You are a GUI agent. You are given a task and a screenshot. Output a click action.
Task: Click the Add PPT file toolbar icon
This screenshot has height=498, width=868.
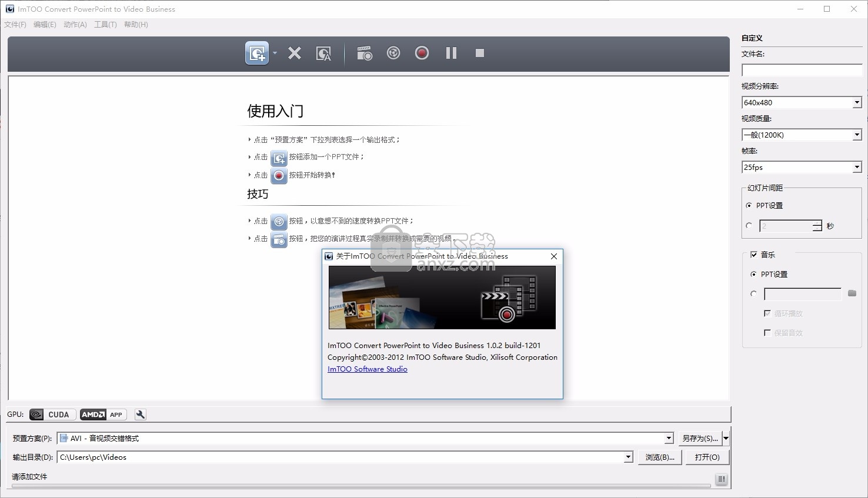point(256,54)
